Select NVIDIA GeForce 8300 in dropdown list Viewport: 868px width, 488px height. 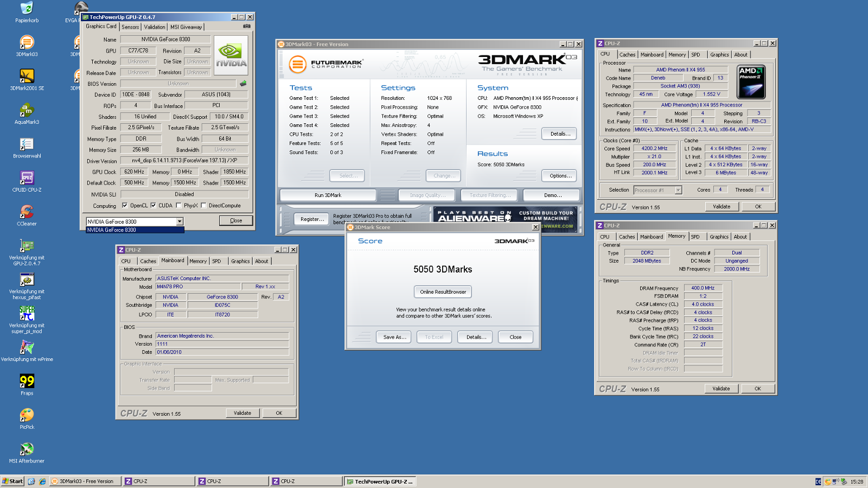[135, 230]
